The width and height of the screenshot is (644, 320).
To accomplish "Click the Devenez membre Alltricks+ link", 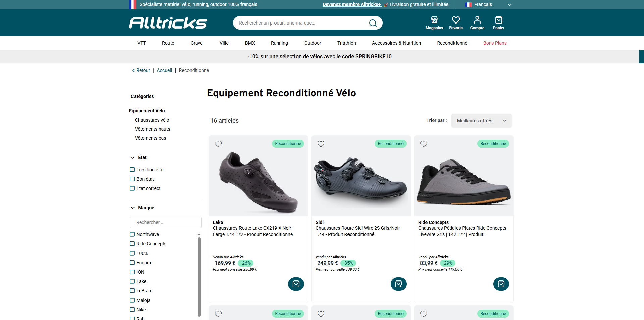I will tap(352, 4).
